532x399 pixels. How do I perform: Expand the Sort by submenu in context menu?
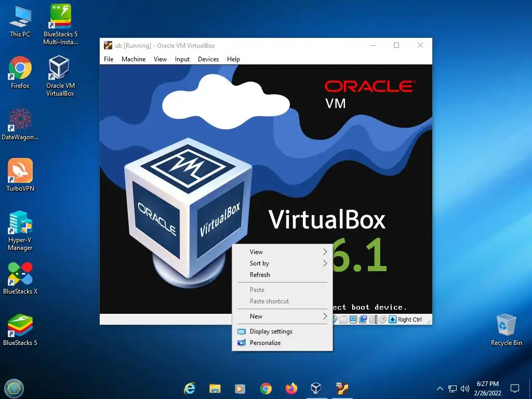(x=282, y=263)
